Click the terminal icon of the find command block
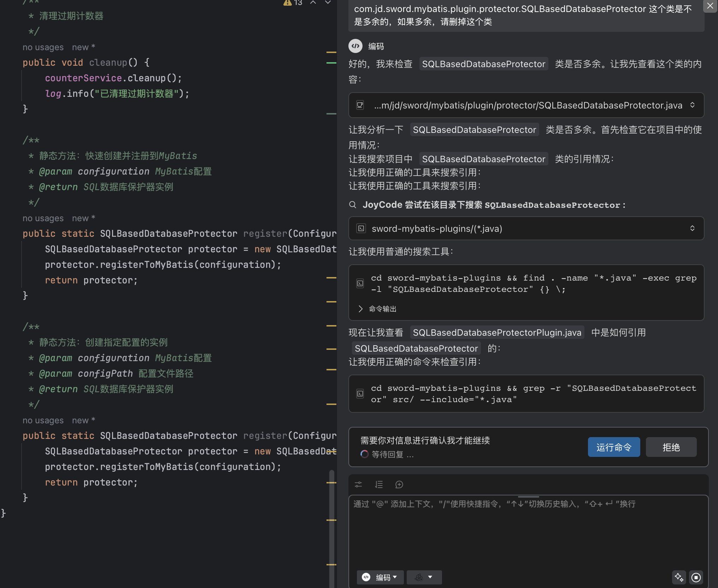Image resolution: width=718 pixels, height=588 pixels. tap(360, 283)
